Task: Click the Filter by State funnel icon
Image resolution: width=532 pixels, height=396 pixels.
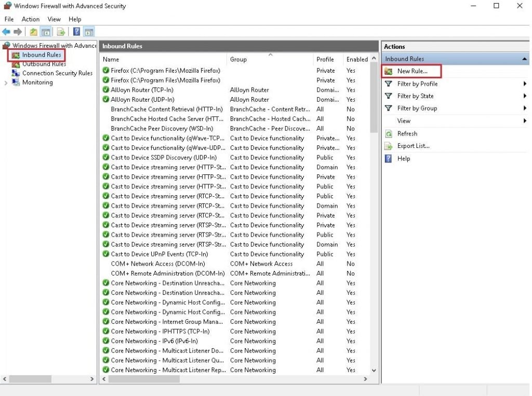Action: click(389, 96)
